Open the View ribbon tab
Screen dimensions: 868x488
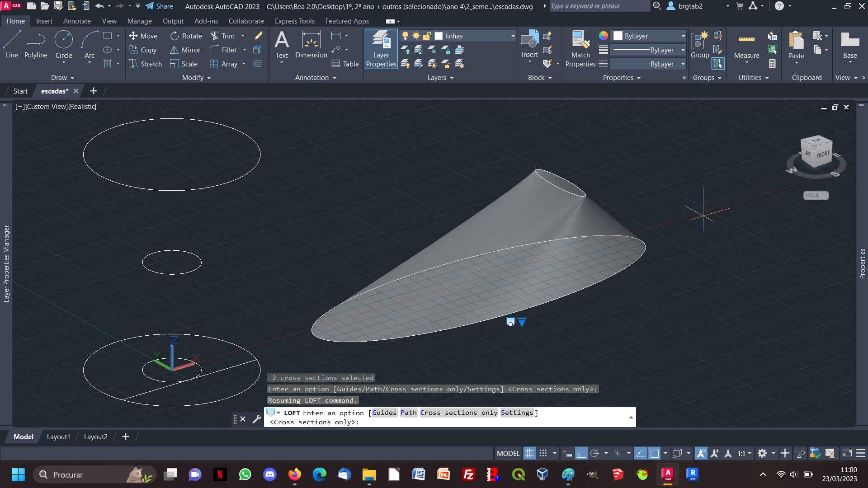point(109,21)
